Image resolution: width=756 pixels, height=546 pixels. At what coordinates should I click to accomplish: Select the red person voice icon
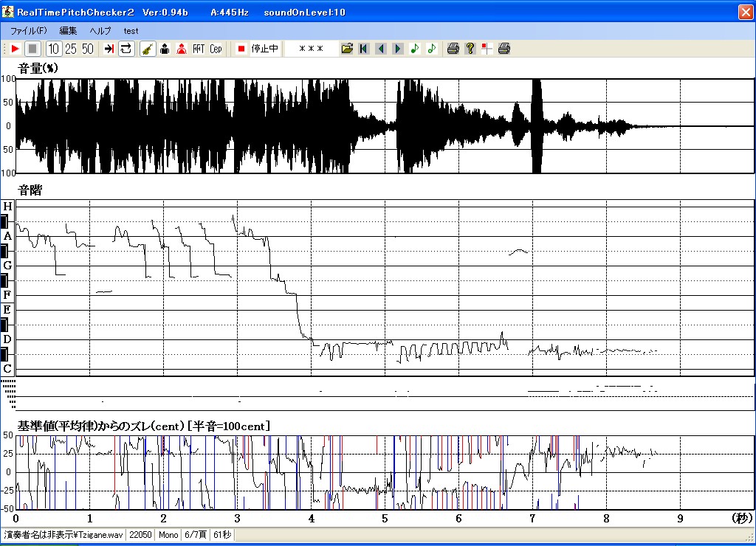pyautogui.click(x=182, y=49)
